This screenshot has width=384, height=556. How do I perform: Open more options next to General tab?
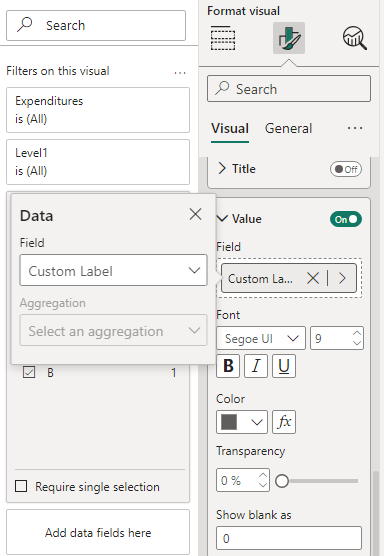[355, 128]
